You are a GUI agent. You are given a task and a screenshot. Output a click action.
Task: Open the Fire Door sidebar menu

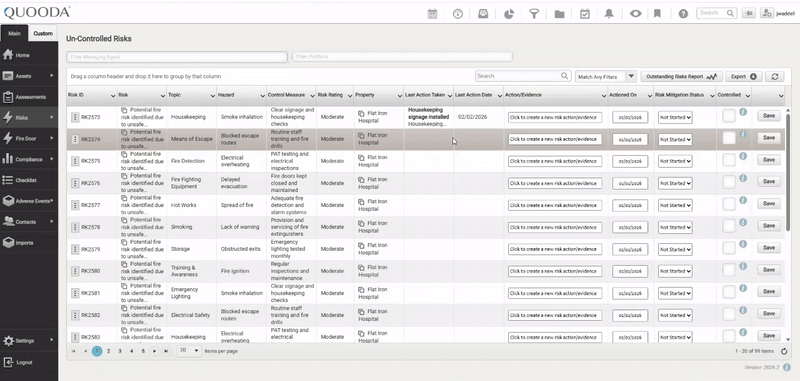pos(29,138)
